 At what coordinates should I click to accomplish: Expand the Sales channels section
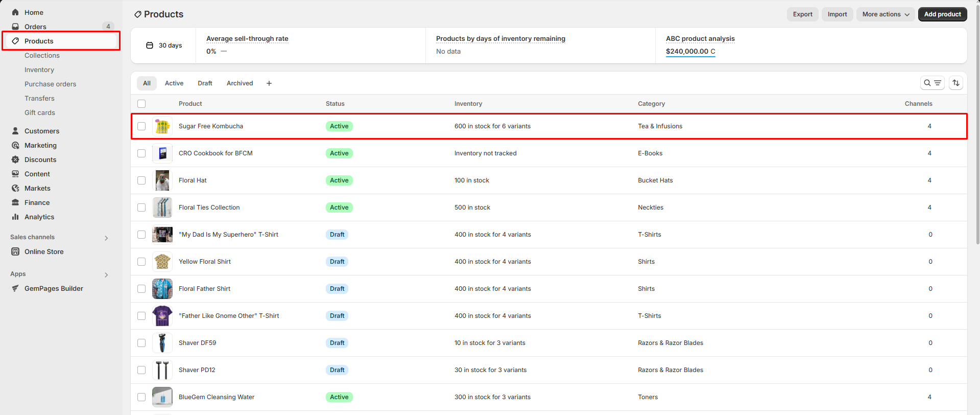pos(106,238)
